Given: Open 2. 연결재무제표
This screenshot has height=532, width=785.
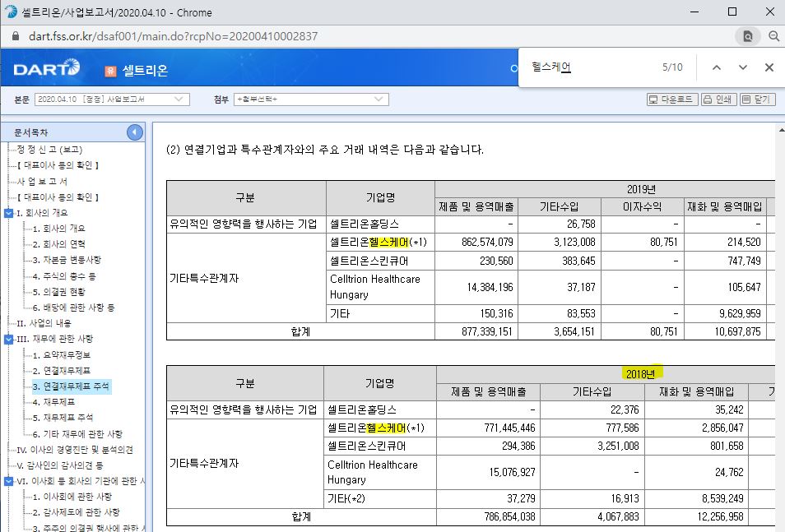Looking at the screenshot, I should (62, 371).
